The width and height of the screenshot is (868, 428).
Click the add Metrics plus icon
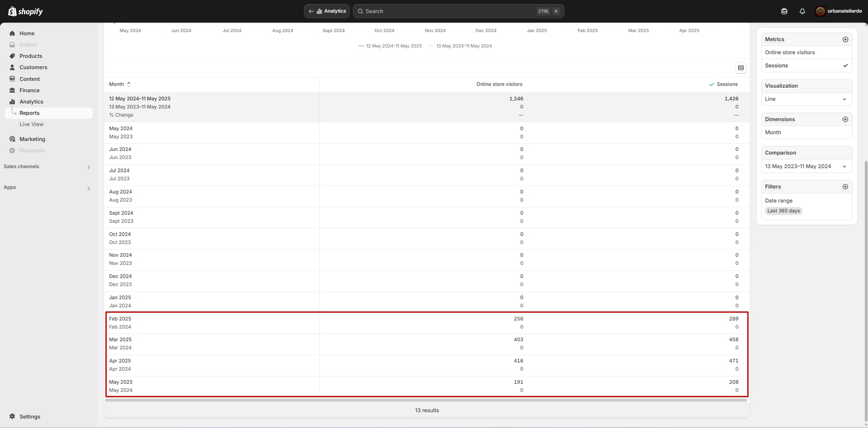(x=845, y=39)
